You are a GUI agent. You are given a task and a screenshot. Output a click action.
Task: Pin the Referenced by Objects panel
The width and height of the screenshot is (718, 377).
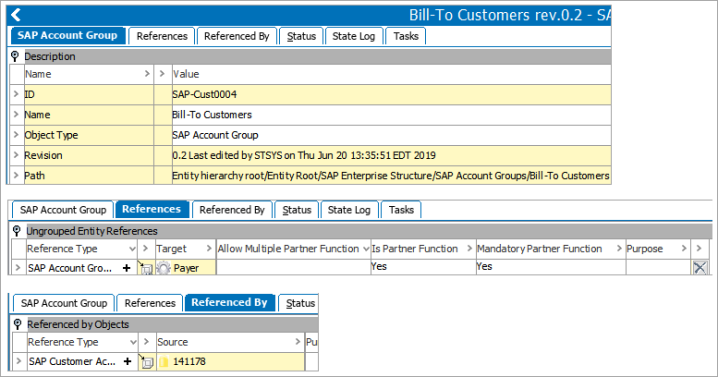pyautogui.click(x=17, y=324)
